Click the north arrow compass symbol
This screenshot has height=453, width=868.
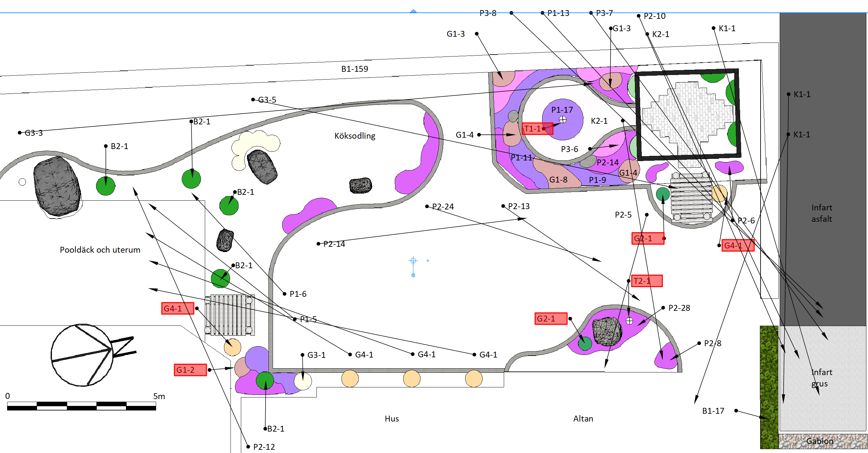click(x=82, y=355)
